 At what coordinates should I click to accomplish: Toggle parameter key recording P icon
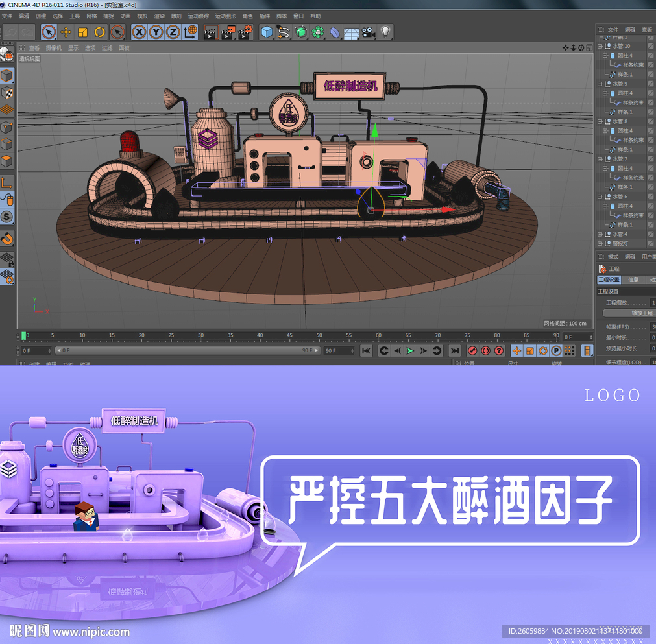(556, 350)
